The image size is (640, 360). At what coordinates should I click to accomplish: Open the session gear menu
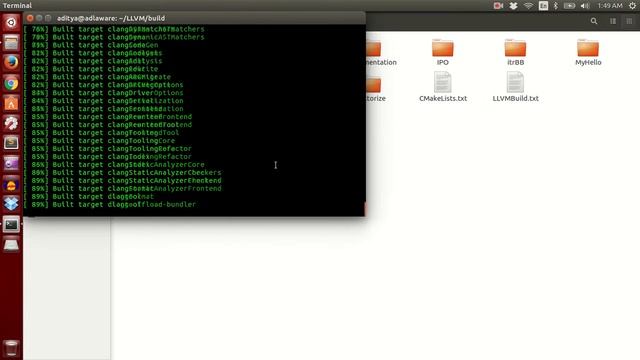(x=632, y=6)
